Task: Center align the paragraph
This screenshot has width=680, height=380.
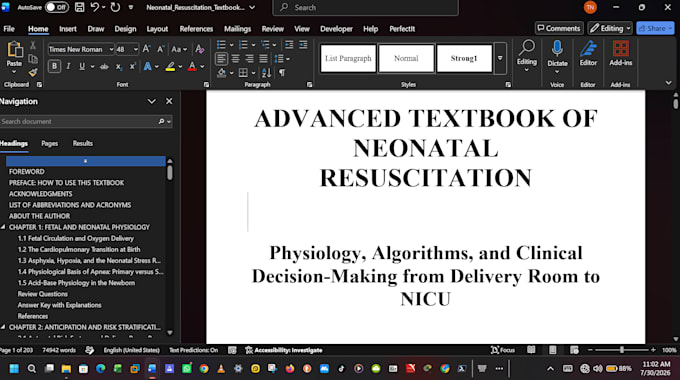Action: [x=235, y=59]
